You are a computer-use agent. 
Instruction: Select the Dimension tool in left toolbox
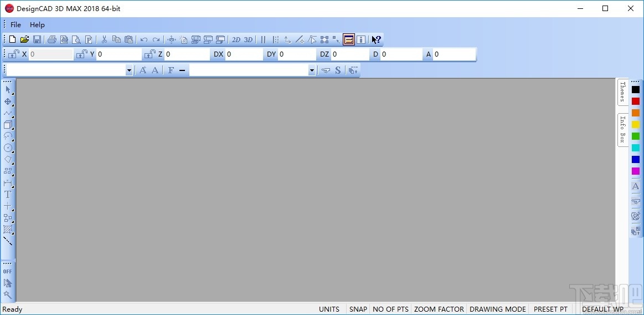(8, 182)
